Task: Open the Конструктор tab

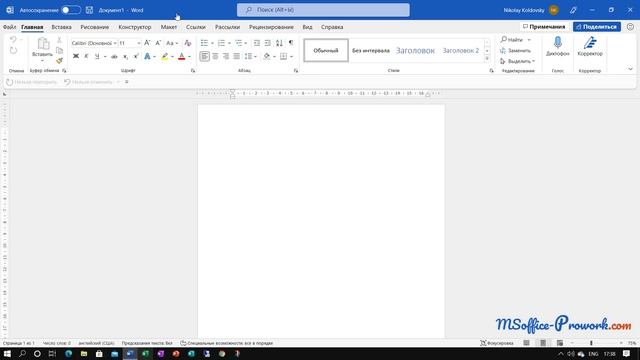Action: 135,27
